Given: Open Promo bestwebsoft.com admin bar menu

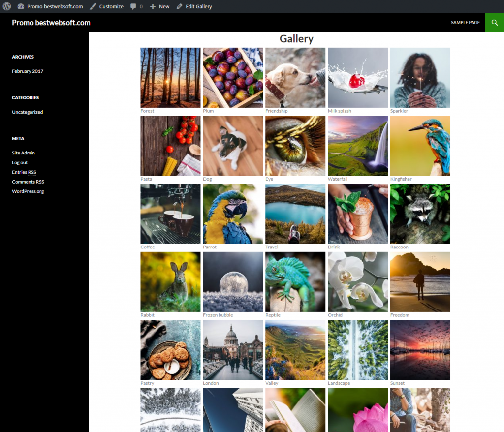Looking at the screenshot, I should (x=51, y=6).
